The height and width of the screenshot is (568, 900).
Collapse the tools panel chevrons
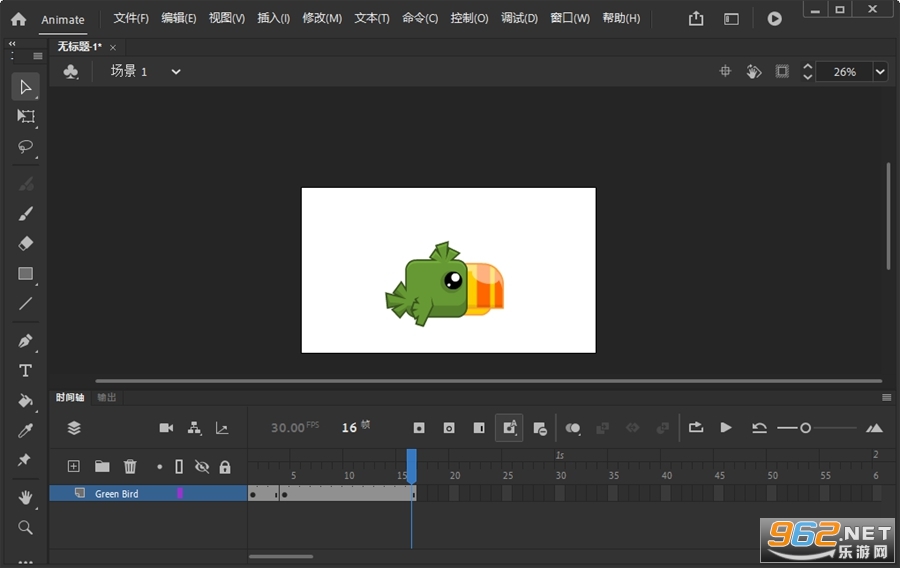12,44
